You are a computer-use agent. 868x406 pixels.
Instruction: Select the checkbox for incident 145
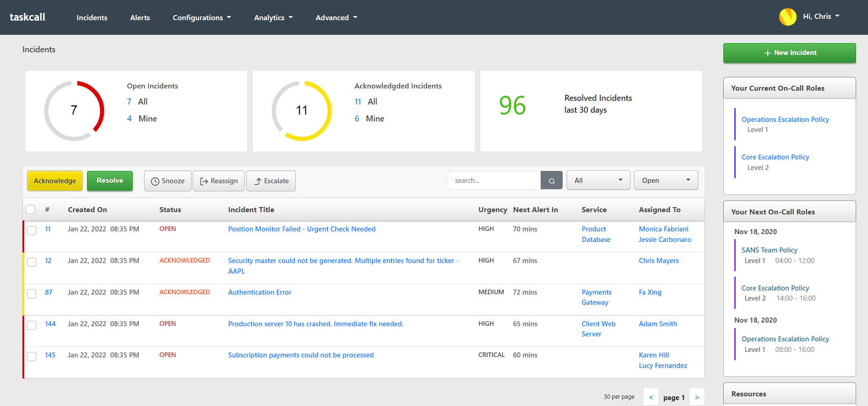point(32,356)
